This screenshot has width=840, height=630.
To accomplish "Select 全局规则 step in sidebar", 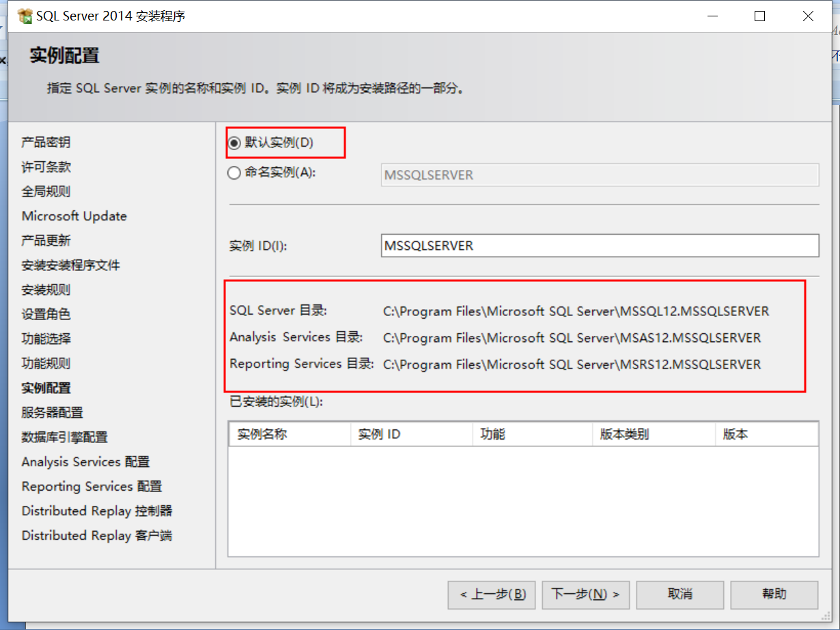I will point(46,192).
